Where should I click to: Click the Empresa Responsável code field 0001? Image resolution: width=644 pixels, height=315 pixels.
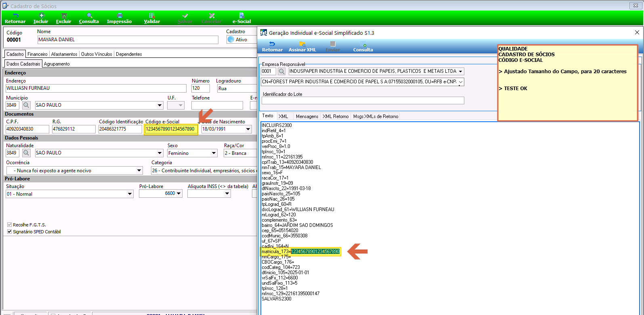point(269,71)
